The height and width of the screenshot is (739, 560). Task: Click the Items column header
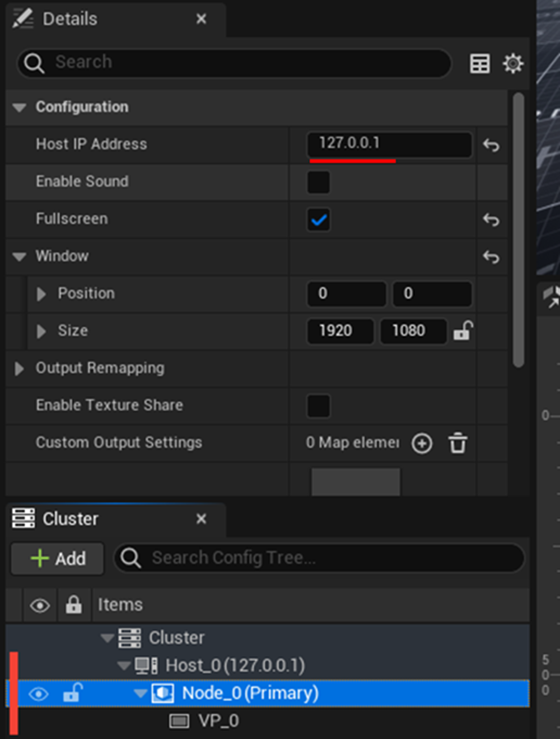[120, 605]
